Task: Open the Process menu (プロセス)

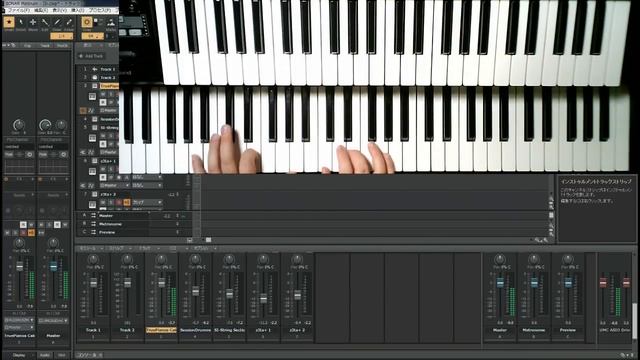Action: click(100, 10)
